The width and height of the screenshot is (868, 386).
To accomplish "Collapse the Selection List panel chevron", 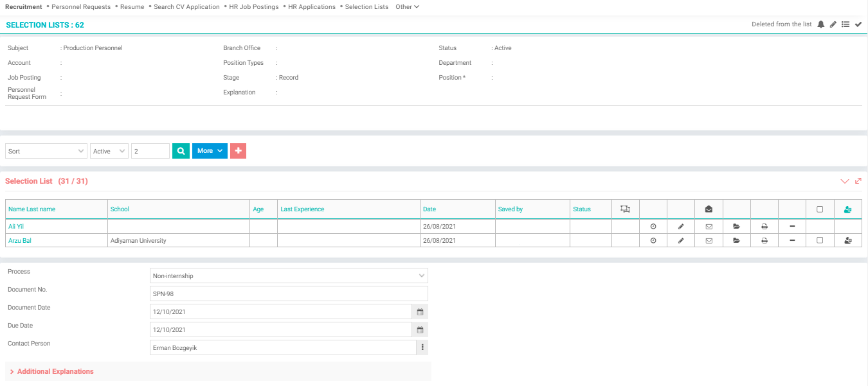I will 845,181.
